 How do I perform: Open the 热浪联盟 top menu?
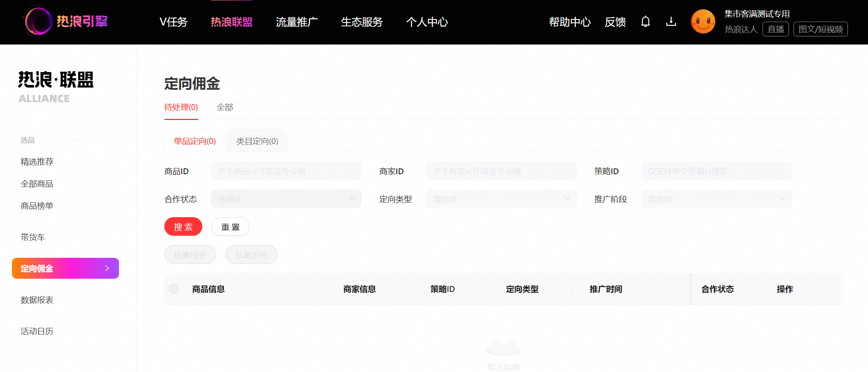tap(232, 22)
